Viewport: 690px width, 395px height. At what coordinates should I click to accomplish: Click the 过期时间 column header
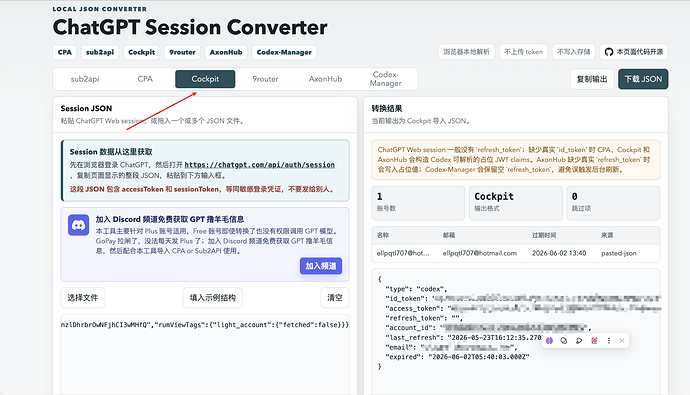[544, 235]
